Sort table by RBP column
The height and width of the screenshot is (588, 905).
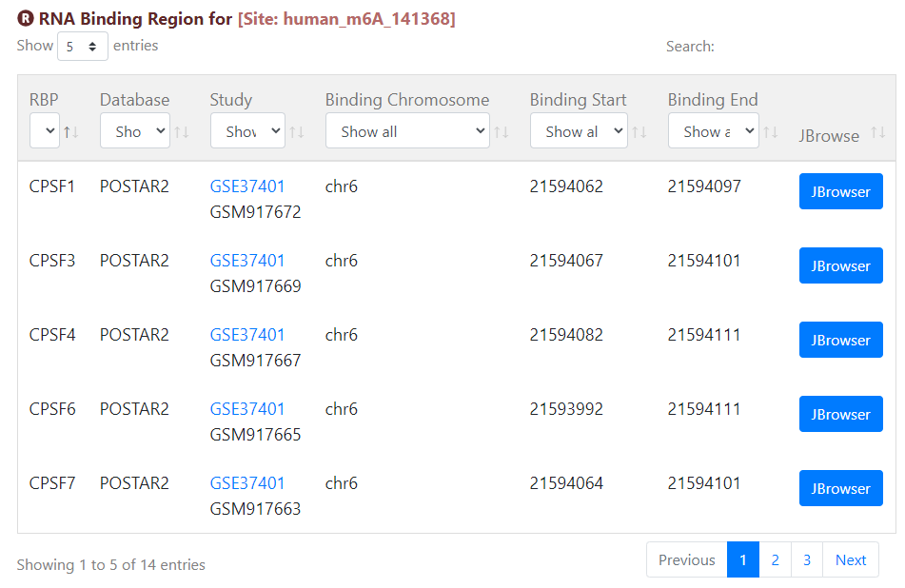click(71, 132)
